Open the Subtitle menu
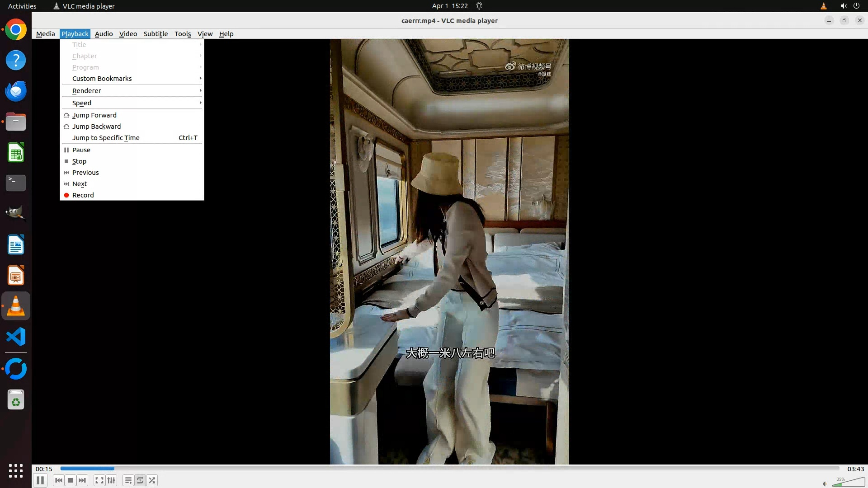 (x=156, y=34)
